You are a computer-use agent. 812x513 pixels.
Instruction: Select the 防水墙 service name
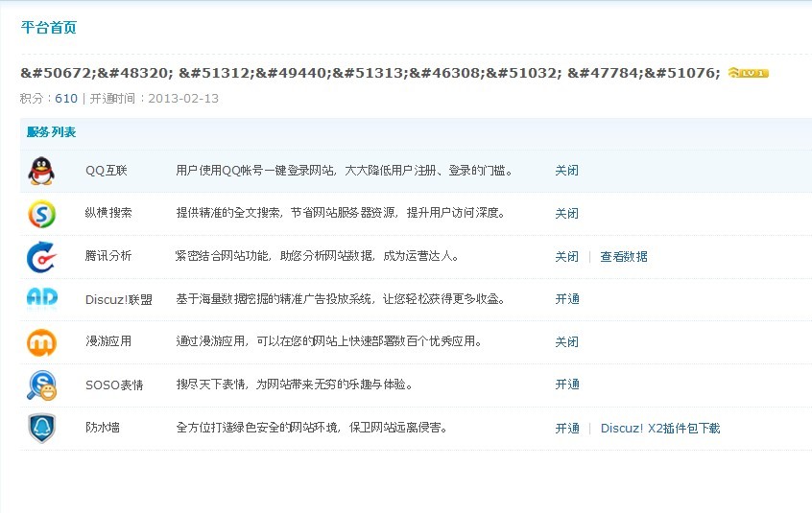point(103,427)
